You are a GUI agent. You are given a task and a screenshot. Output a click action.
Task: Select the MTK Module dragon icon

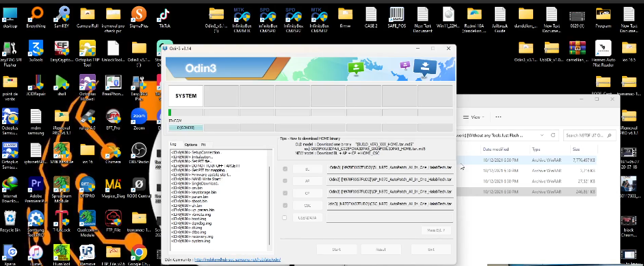pos(61,154)
